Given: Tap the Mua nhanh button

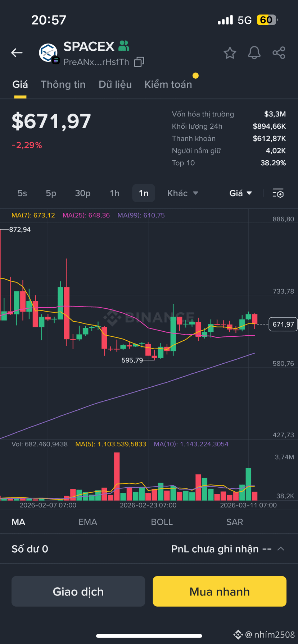Looking at the screenshot, I should (220, 592).
